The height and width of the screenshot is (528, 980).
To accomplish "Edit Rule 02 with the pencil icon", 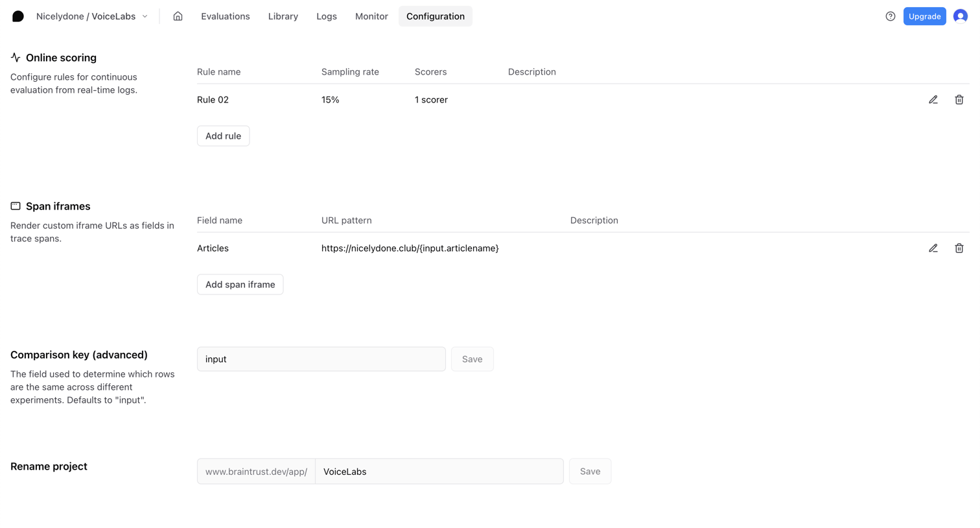I will (x=933, y=100).
